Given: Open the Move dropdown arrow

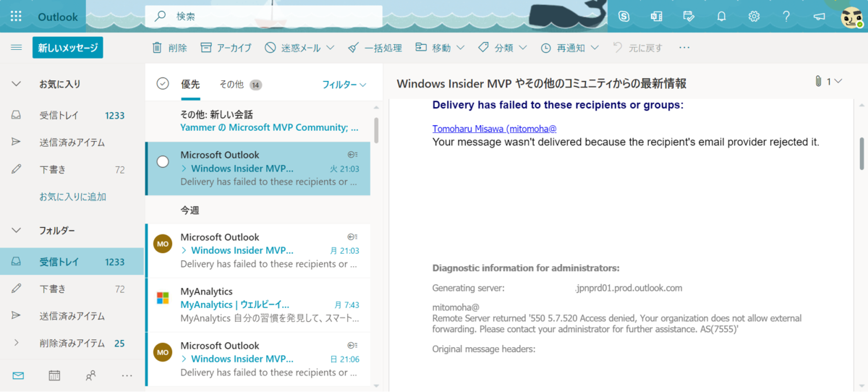Looking at the screenshot, I should (x=461, y=48).
